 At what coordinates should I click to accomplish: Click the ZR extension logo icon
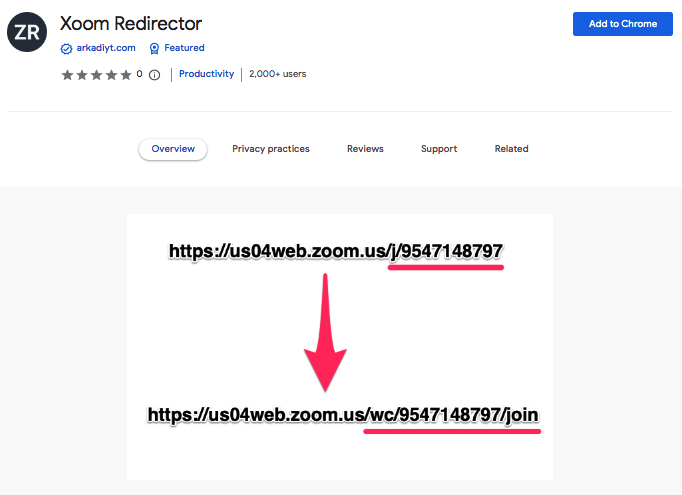[x=27, y=32]
